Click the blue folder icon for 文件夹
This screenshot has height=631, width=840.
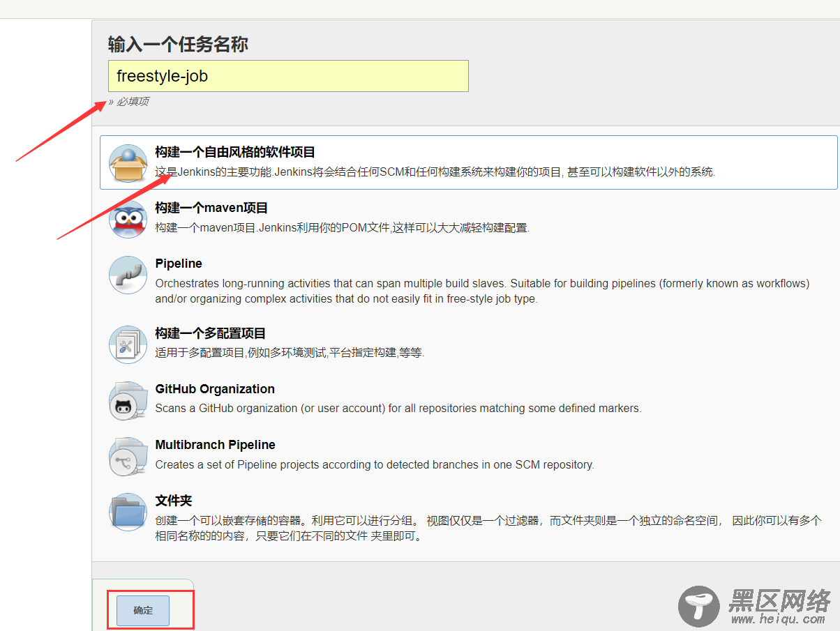click(x=128, y=512)
